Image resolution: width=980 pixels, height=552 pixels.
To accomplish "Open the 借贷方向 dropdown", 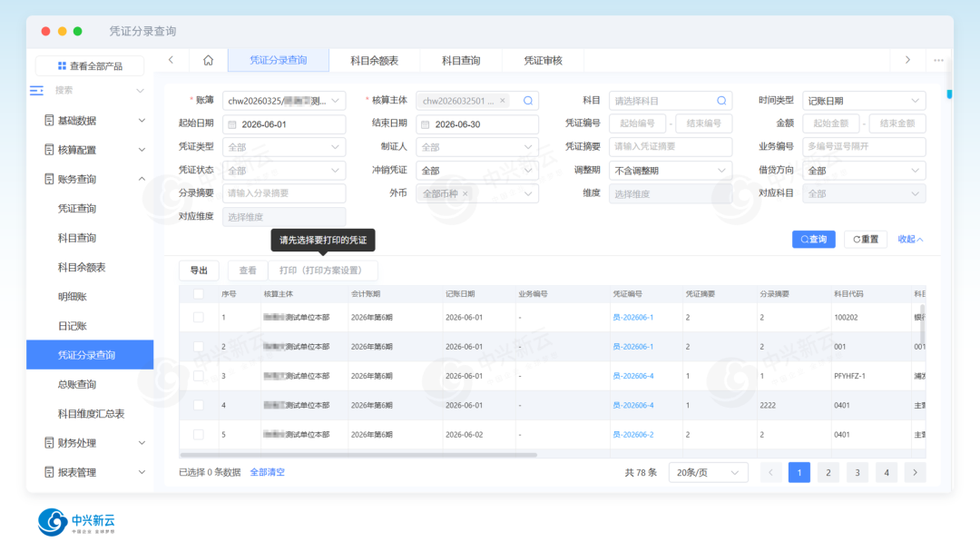I will pos(864,170).
